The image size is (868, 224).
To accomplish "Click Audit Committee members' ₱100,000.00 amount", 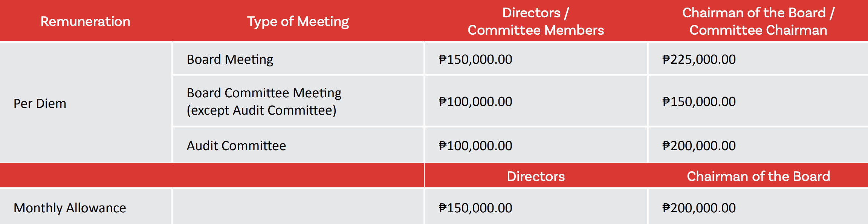I will pyautogui.click(x=475, y=146).
